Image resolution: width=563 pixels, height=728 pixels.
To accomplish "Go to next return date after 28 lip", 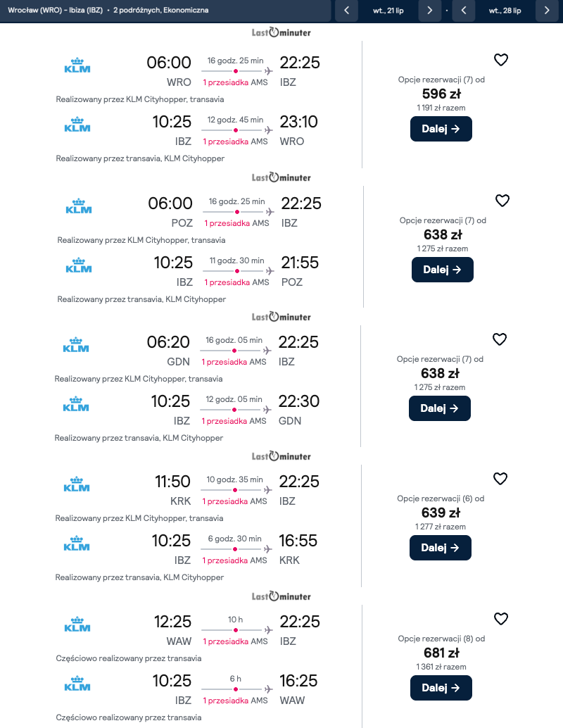I will click(x=547, y=11).
